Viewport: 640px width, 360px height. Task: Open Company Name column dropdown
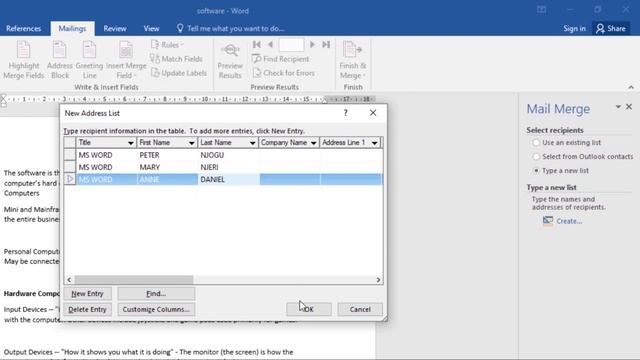[x=313, y=143]
